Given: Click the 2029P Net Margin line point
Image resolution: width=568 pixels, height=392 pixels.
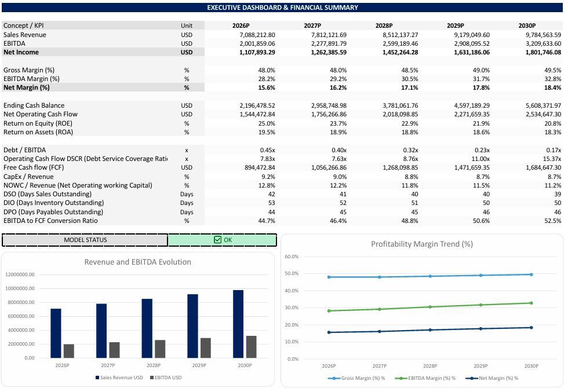Looking at the screenshot, I should [480, 329].
